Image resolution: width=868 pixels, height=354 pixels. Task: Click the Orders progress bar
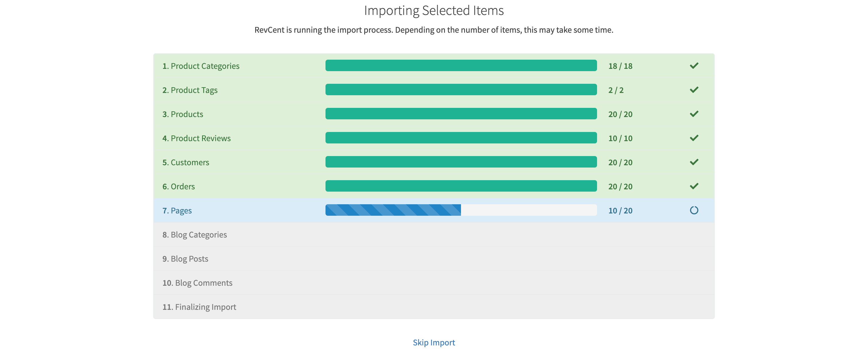point(461,186)
